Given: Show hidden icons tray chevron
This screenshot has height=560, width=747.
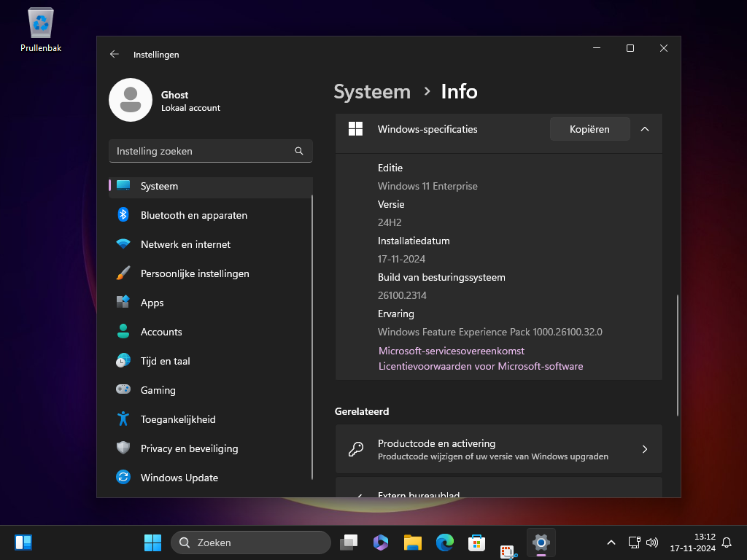Looking at the screenshot, I should point(611,542).
